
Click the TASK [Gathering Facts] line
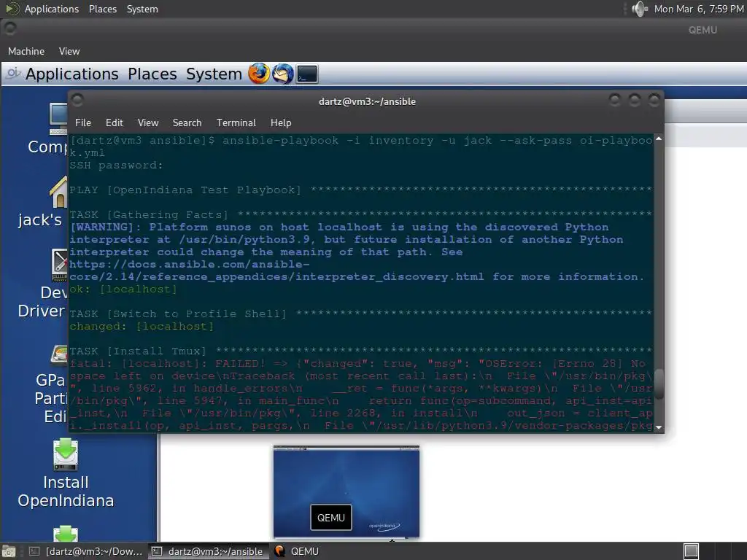point(360,215)
